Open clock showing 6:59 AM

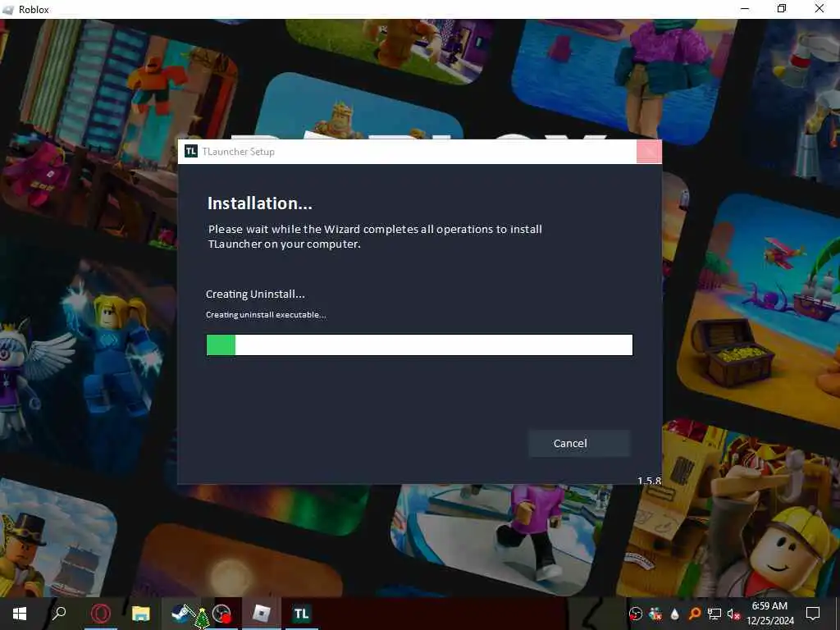coord(769,614)
